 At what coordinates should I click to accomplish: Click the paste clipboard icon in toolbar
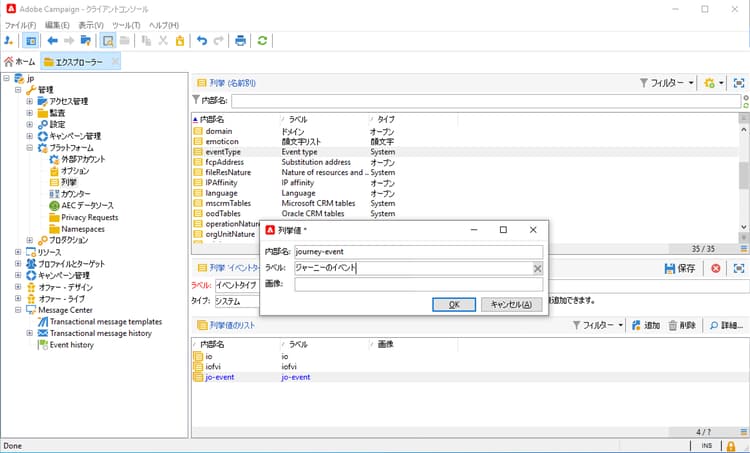click(x=180, y=41)
